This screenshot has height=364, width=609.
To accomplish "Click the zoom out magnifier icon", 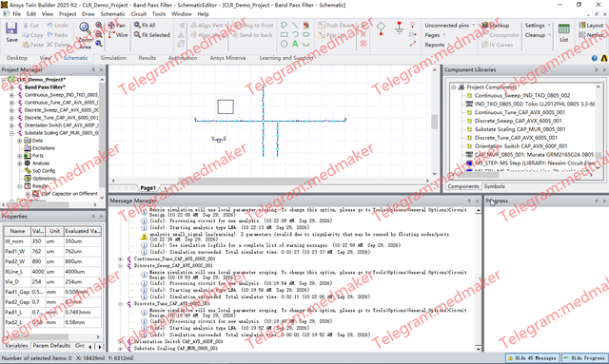I will (99, 34).
